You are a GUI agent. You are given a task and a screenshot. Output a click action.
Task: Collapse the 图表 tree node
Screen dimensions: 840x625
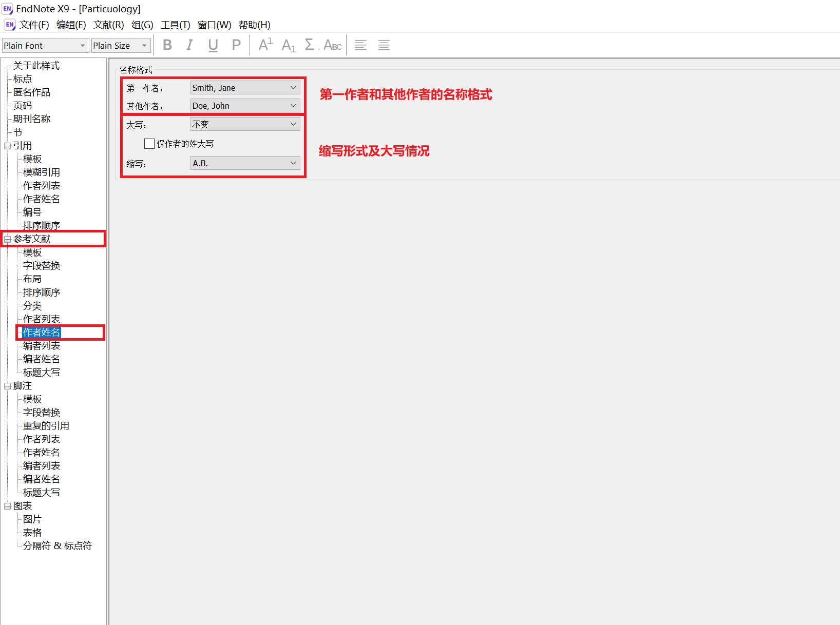[7, 506]
